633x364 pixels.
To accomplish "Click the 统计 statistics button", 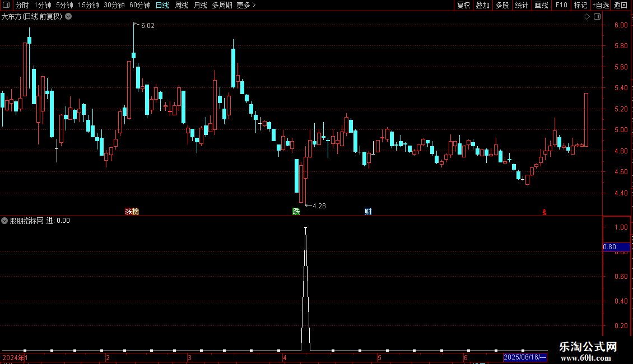I will click(522, 5).
